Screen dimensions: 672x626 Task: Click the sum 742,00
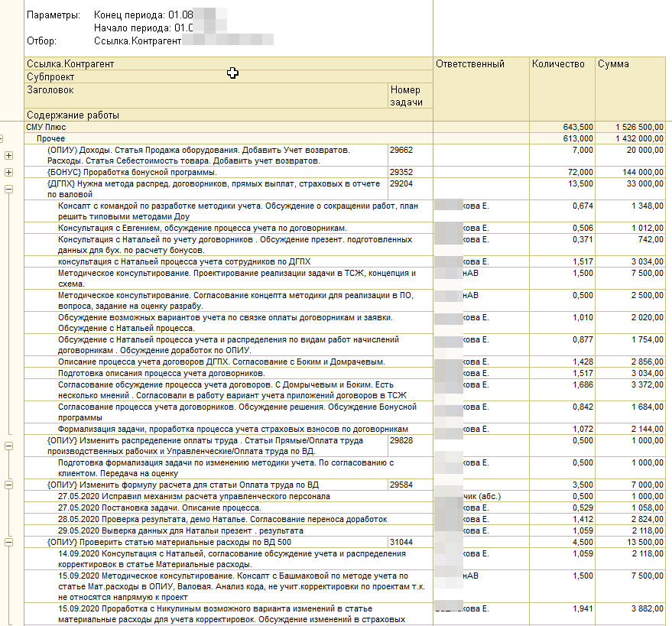tap(651, 239)
